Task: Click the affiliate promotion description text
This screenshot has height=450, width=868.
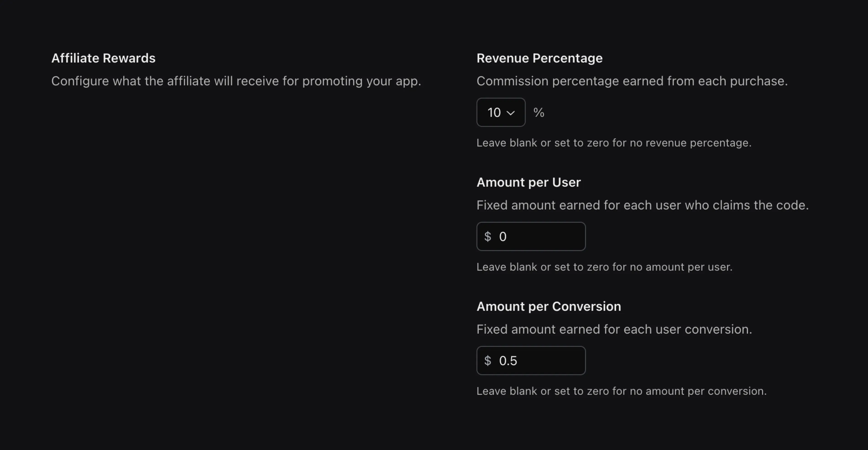Action: coord(236,81)
